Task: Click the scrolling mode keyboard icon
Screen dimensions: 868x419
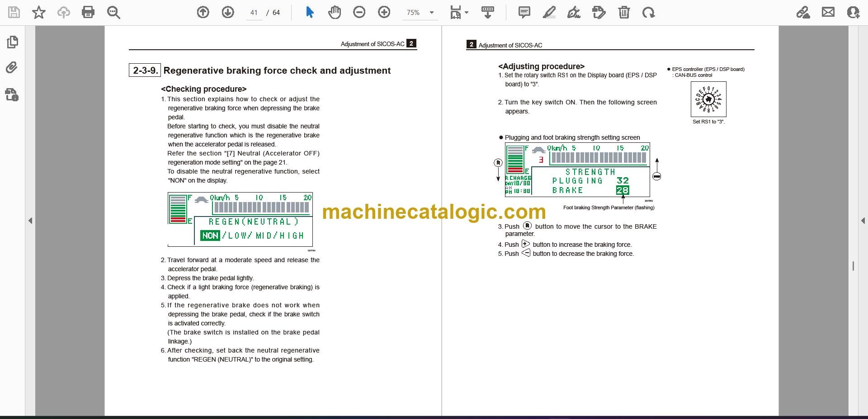Action: coord(487,12)
